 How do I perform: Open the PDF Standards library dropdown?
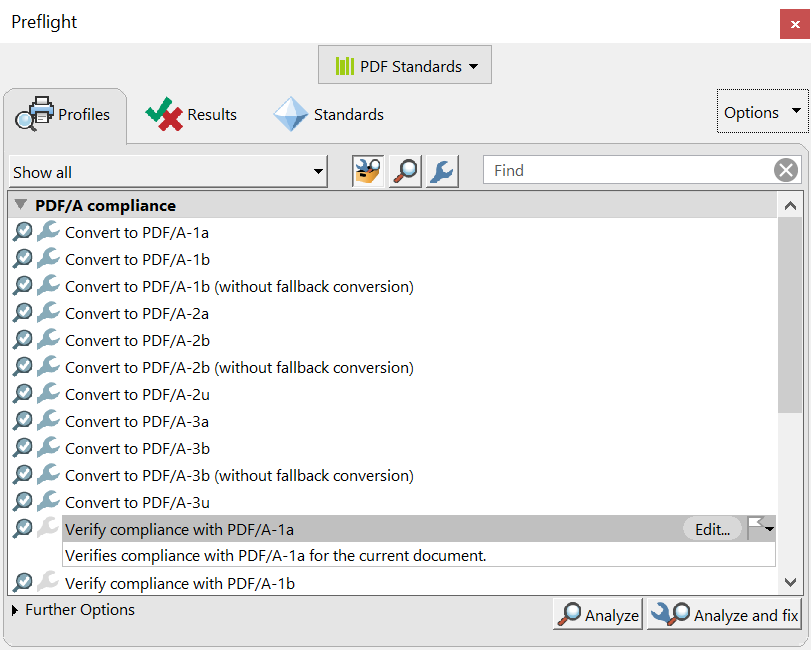[x=405, y=65]
